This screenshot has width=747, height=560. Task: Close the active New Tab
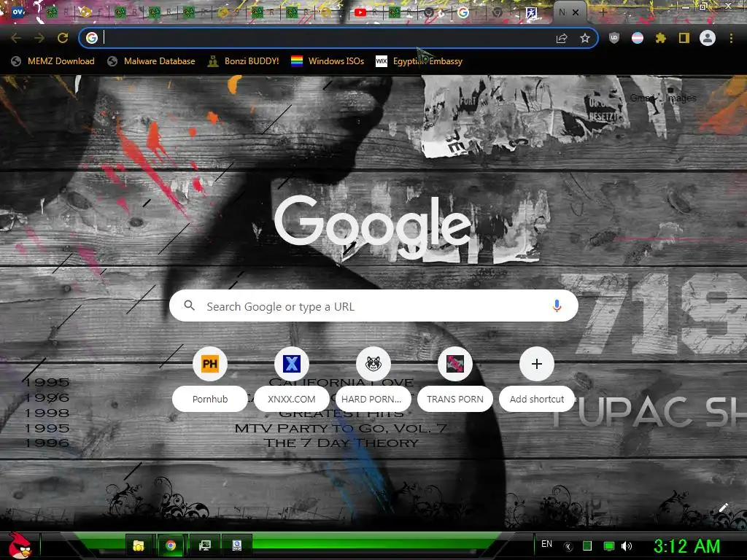576,13
